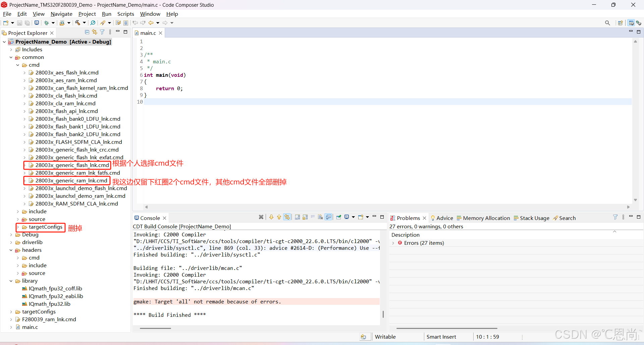Open the File menu
Viewport: 644px width, 345px height.
[x=7, y=14]
